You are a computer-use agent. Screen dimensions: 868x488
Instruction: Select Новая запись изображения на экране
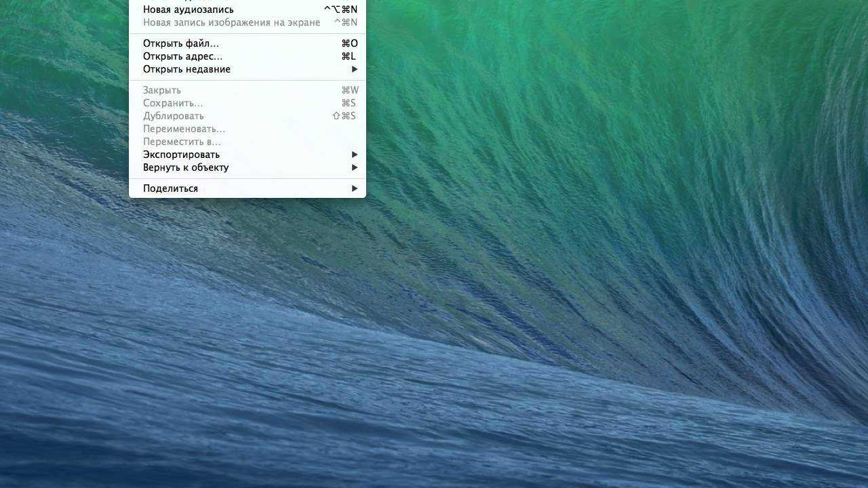[248, 22]
